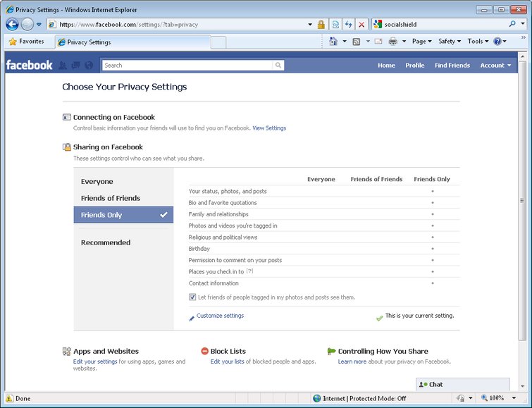Click the security lock icon in address bar
The image size is (532, 408).
click(321, 25)
